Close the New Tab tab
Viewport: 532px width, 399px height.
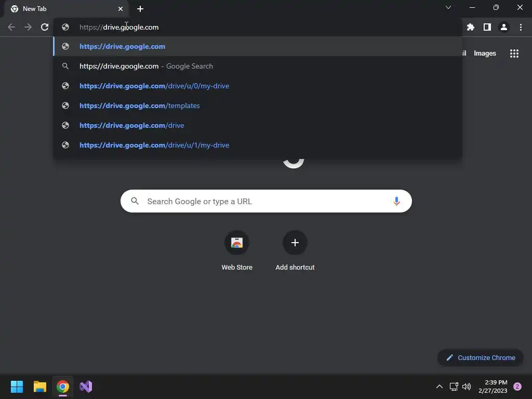point(121,9)
